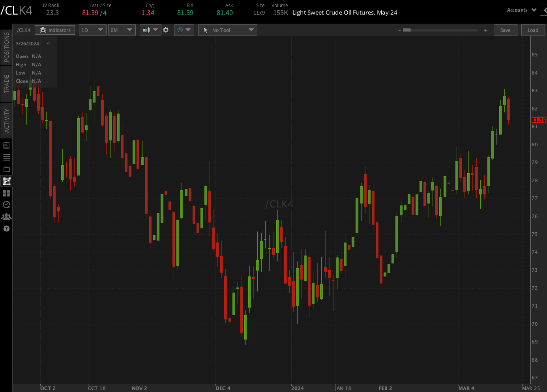Screen dimensions: 547x392
Task: Open the people community icon
Action: point(6,217)
